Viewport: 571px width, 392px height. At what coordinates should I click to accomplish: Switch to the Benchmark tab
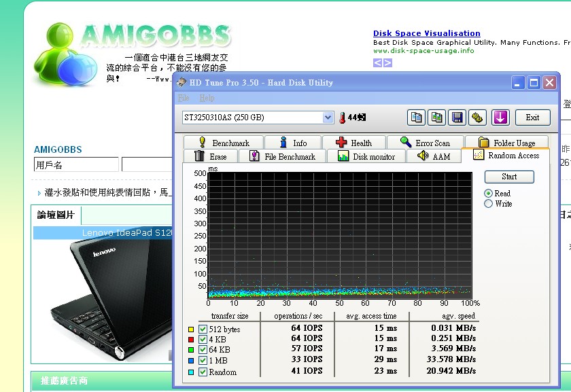(x=223, y=143)
